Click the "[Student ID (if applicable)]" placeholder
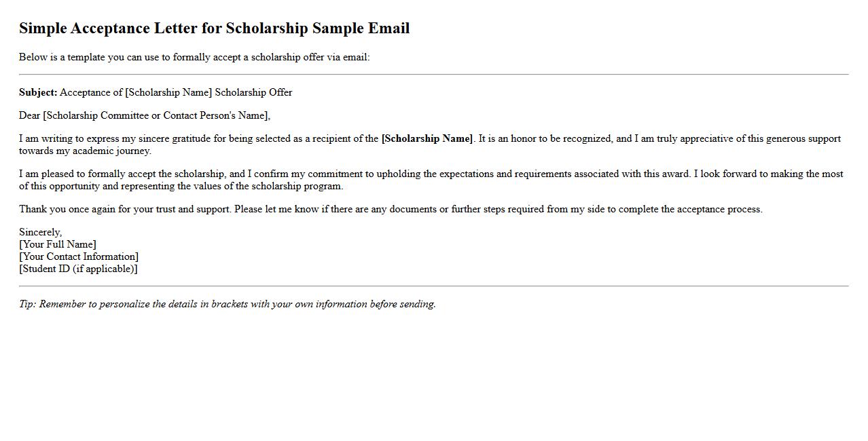This screenshot has width=868, height=441. [x=78, y=269]
